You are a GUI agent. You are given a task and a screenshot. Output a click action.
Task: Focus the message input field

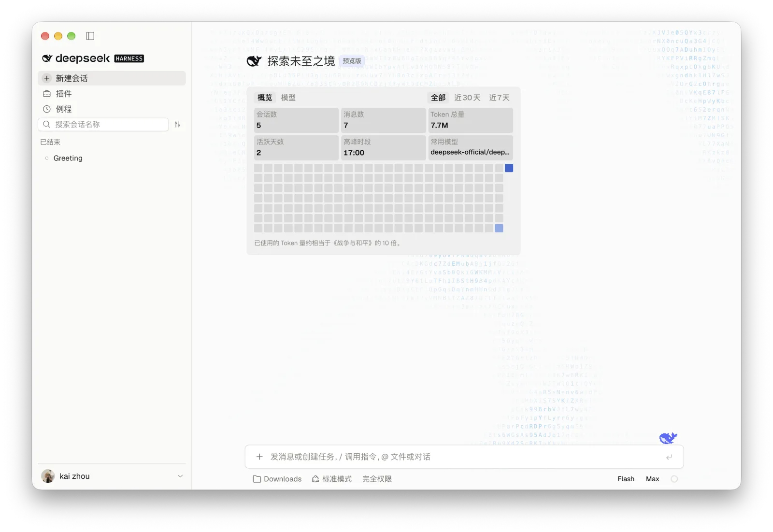pos(464,457)
